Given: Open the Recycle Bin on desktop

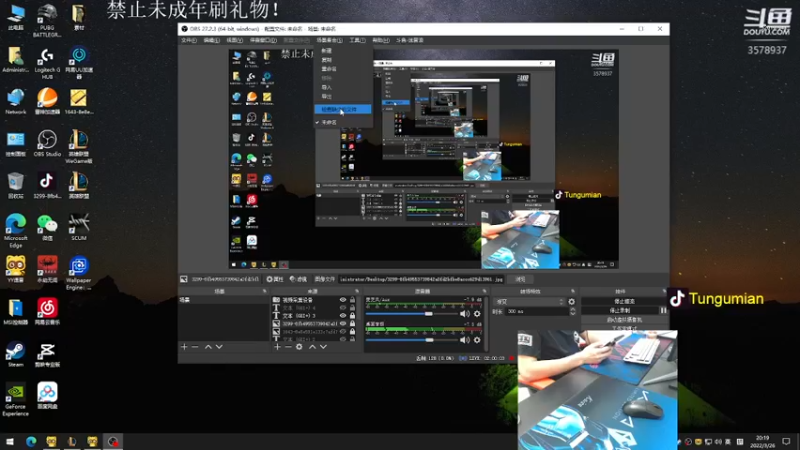Looking at the screenshot, I should tap(15, 185).
